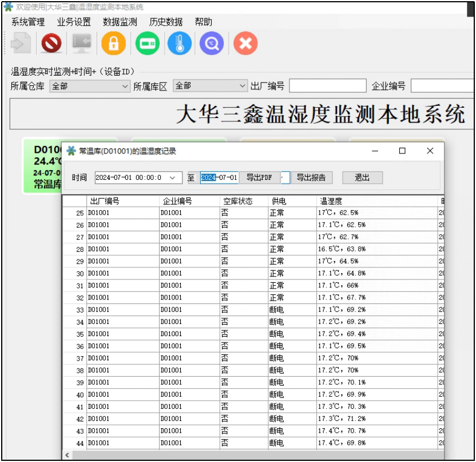
Task: Click the 导出PDF button
Action: [x=259, y=177]
